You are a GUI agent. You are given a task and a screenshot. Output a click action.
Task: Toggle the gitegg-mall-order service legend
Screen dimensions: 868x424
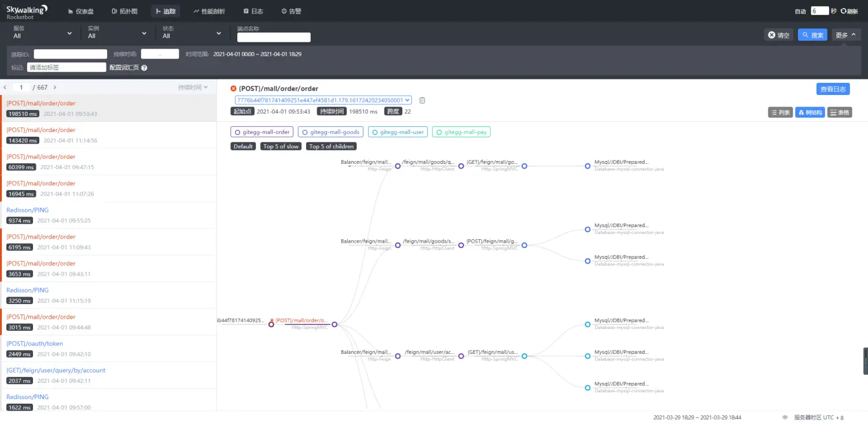click(x=262, y=132)
